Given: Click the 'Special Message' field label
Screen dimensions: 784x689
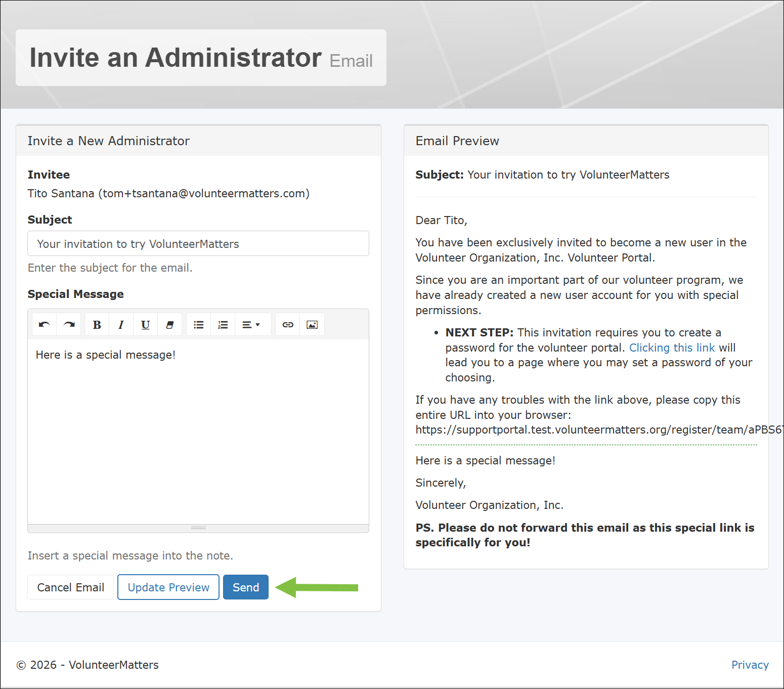Looking at the screenshot, I should 76,294.
